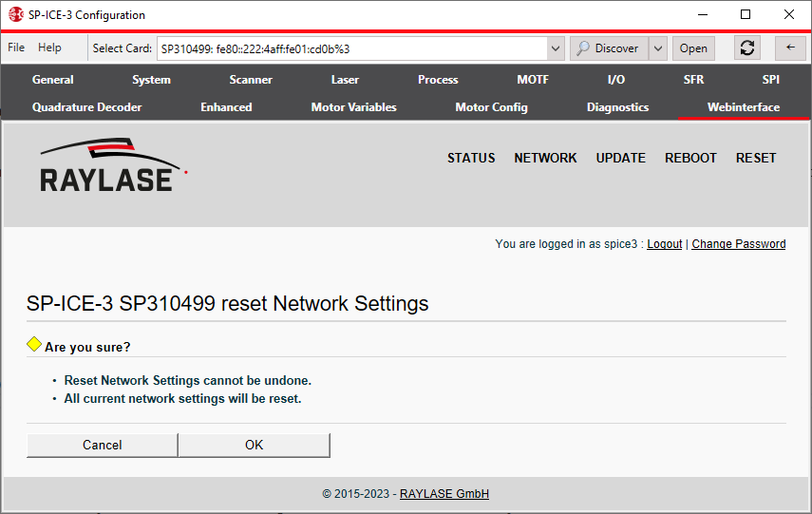Go to the STATUS page link

[x=471, y=158]
